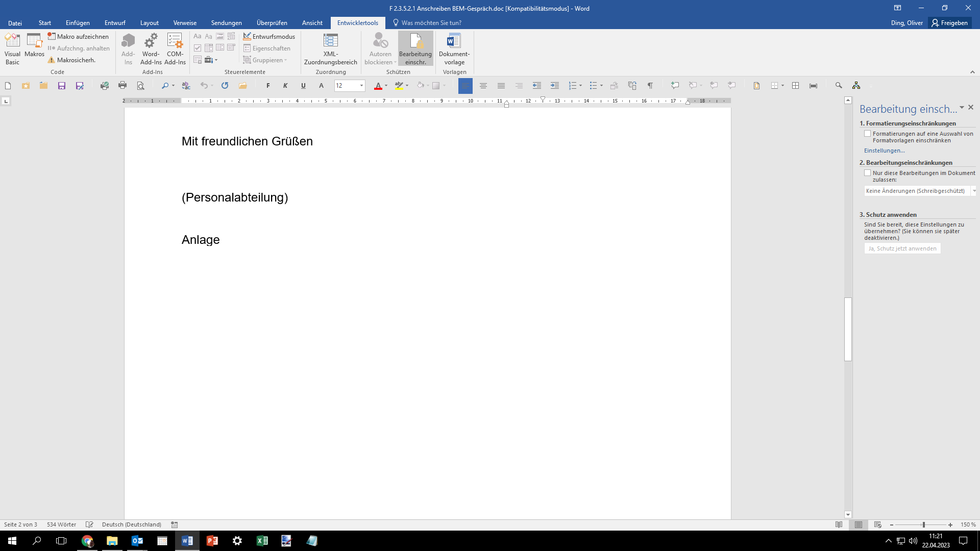Click the zoom in plus button
The height and width of the screenshot is (551, 980).
950,524
